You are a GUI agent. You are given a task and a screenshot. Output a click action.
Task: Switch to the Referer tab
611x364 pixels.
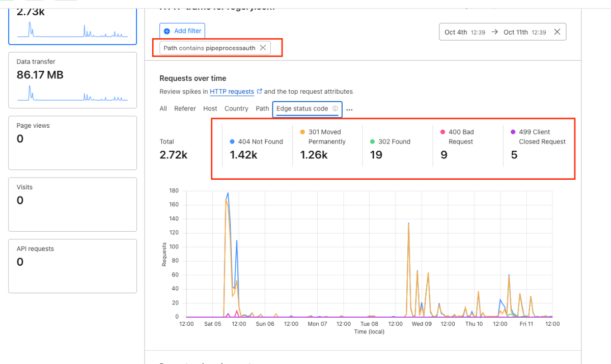coord(185,108)
